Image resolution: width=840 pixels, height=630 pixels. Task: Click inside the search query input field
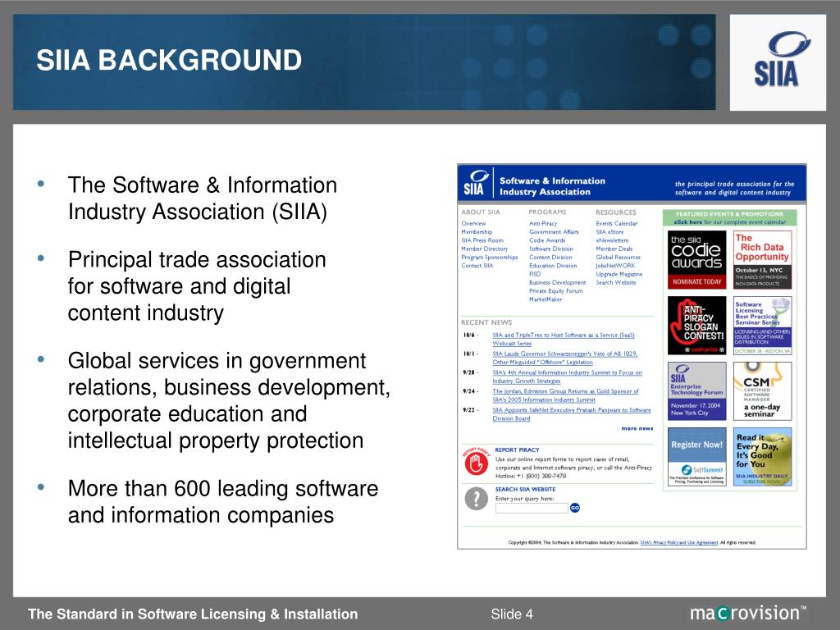pyautogui.click(x=532, y=508)
